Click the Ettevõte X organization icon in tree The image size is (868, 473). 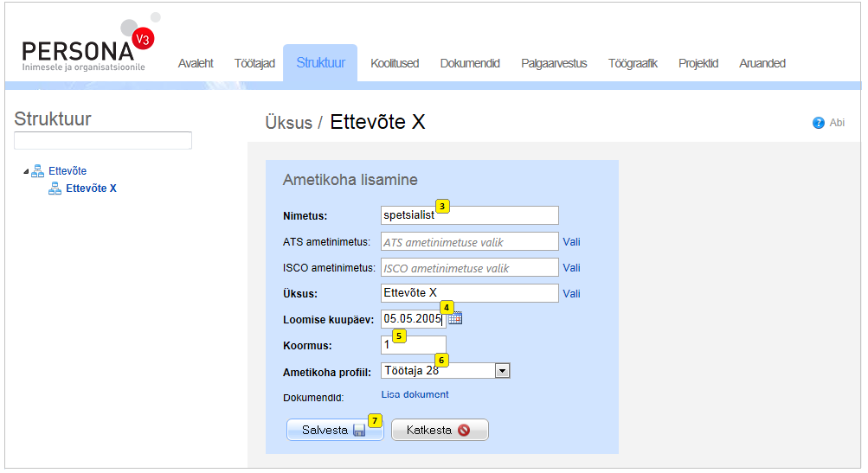55,189
